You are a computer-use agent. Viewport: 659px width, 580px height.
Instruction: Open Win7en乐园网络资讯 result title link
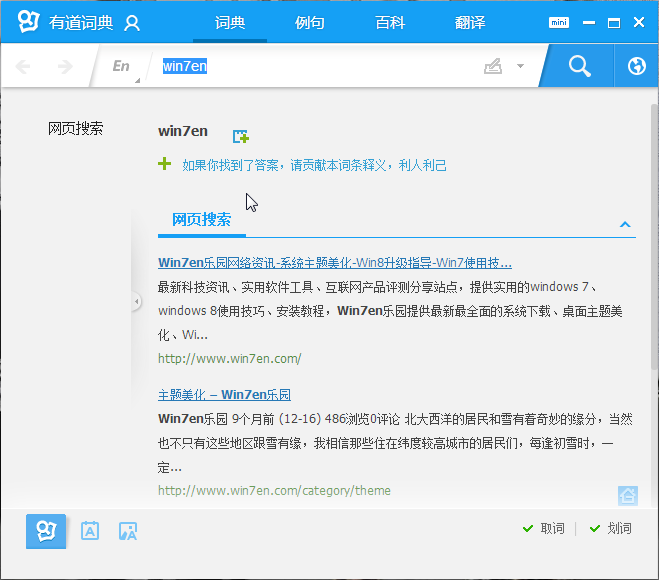[x=335, y=263]
